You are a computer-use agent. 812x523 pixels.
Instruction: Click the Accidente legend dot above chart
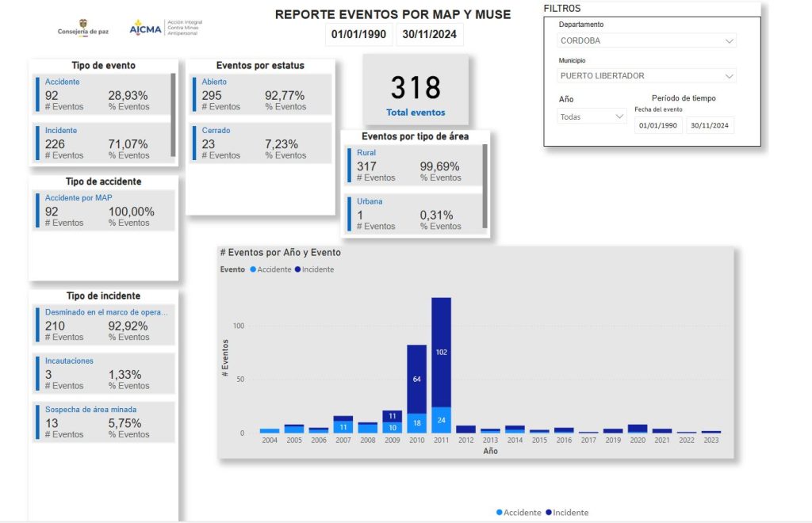pos(253,269)
